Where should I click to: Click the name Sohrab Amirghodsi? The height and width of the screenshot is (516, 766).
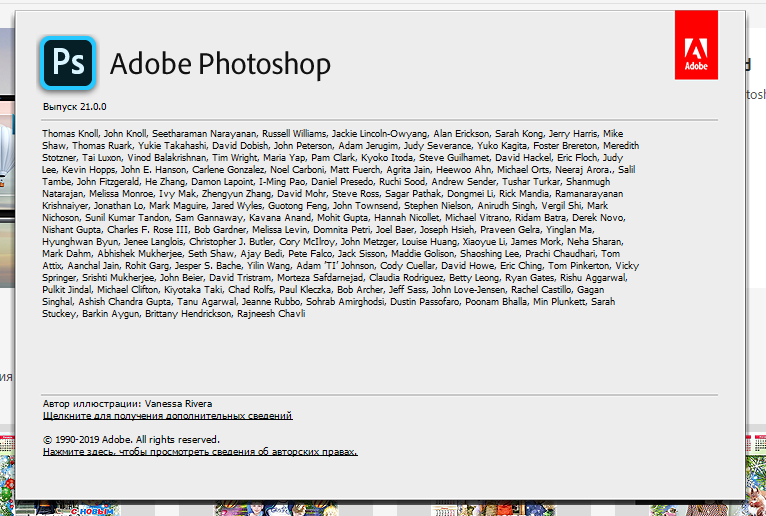point(345,302)
